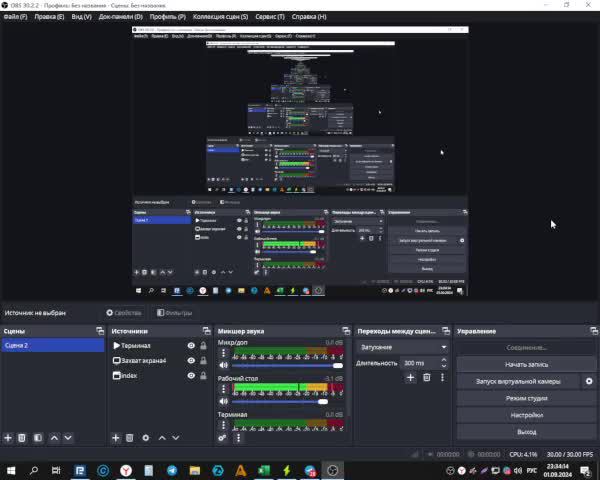Click the Фильтры source toolbar button
This screenshot has height=480, width=600.
[174, 313]
